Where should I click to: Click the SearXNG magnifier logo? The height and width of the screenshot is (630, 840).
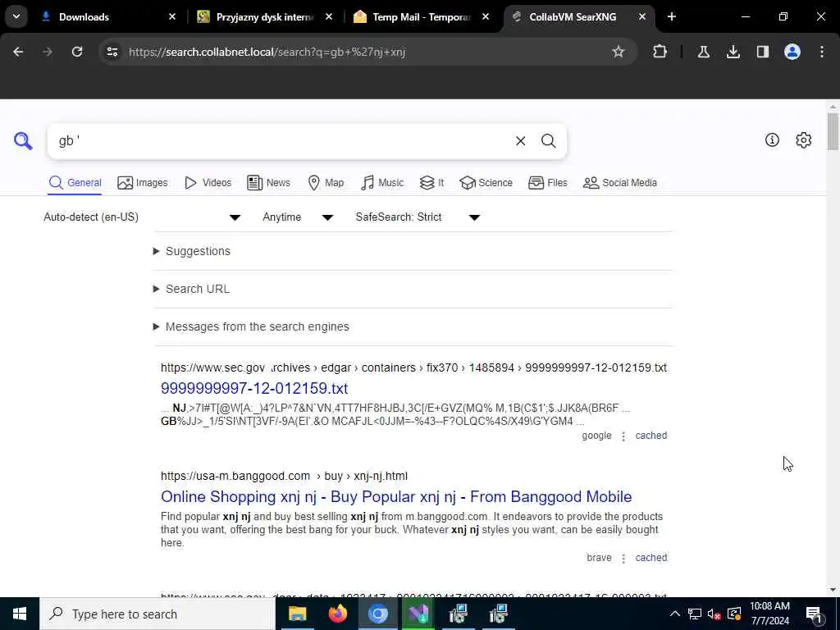tap(23, 141)
